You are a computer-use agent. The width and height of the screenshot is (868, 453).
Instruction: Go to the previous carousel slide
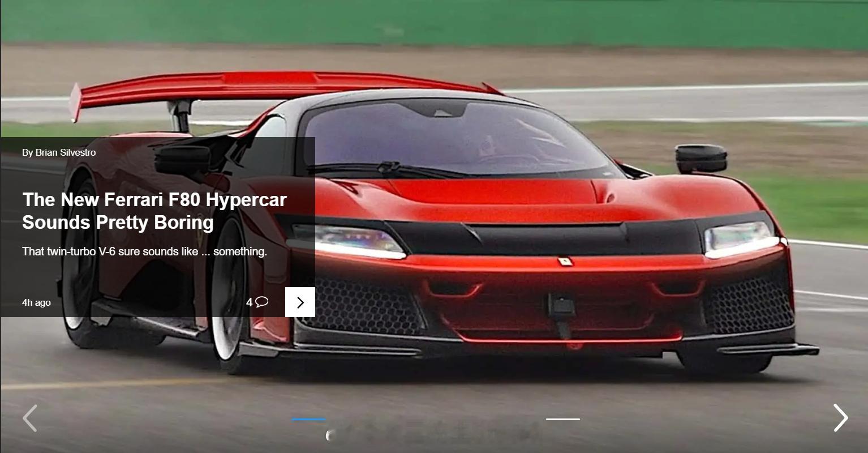tap(29, 418)
